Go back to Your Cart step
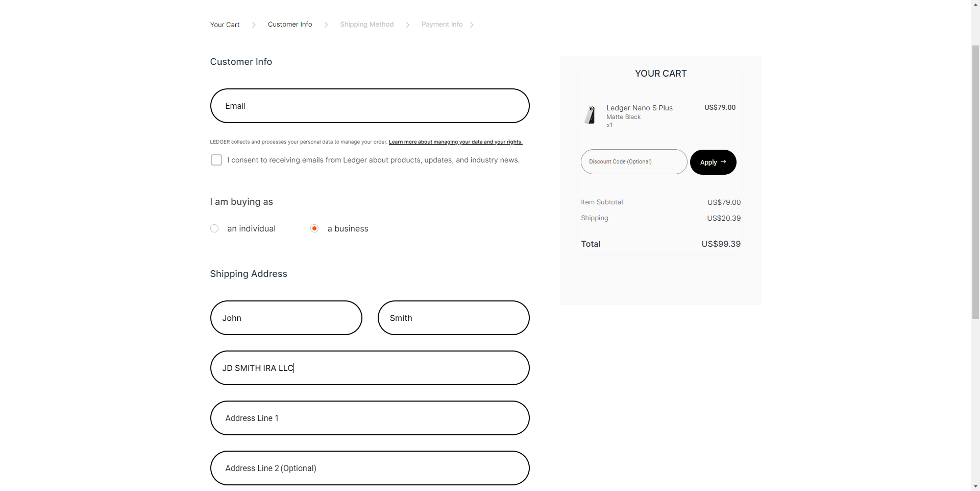 [225, 25]
